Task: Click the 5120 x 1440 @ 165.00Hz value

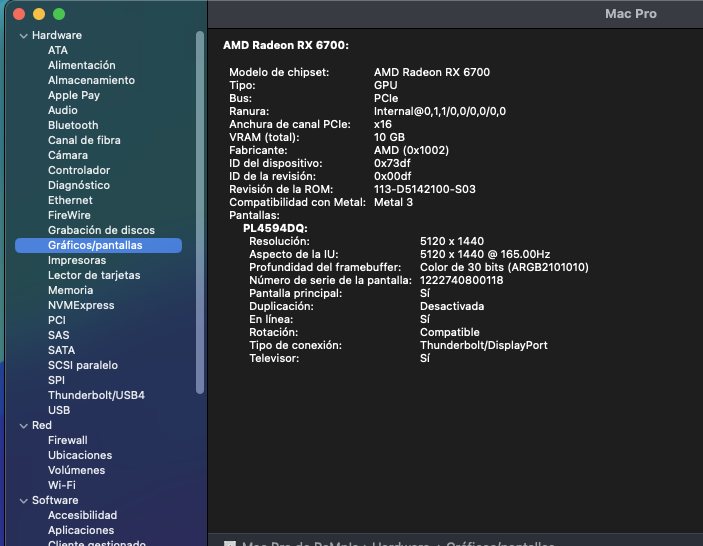Action: pyautogui.click(x=485, y=254)
